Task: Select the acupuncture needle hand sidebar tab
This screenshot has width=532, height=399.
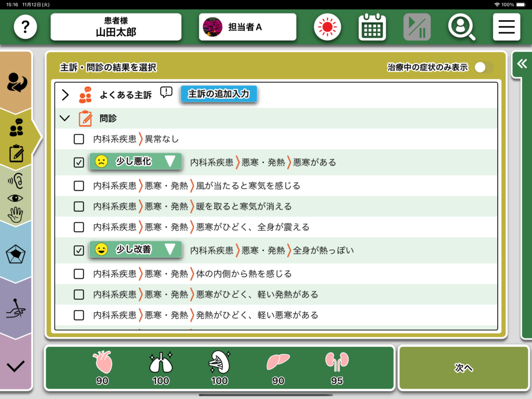Action: point(16,309)
